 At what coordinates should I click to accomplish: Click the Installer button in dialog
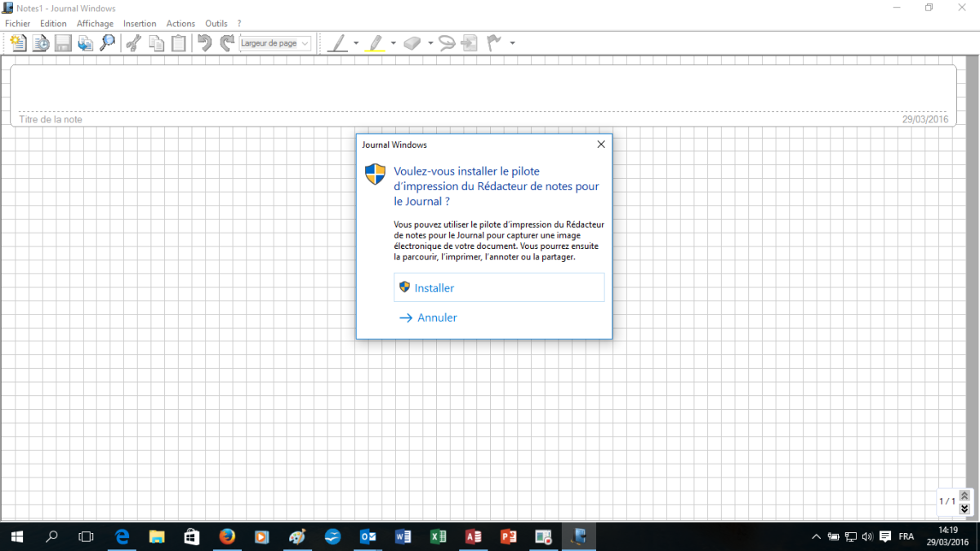[499, 287]
